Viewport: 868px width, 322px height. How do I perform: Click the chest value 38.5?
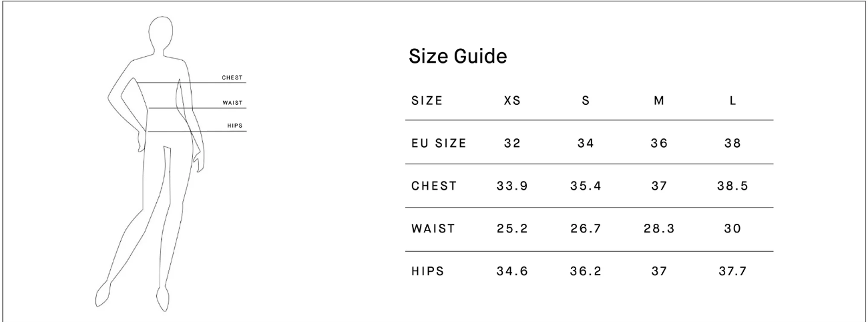click(x=733, y=186)
